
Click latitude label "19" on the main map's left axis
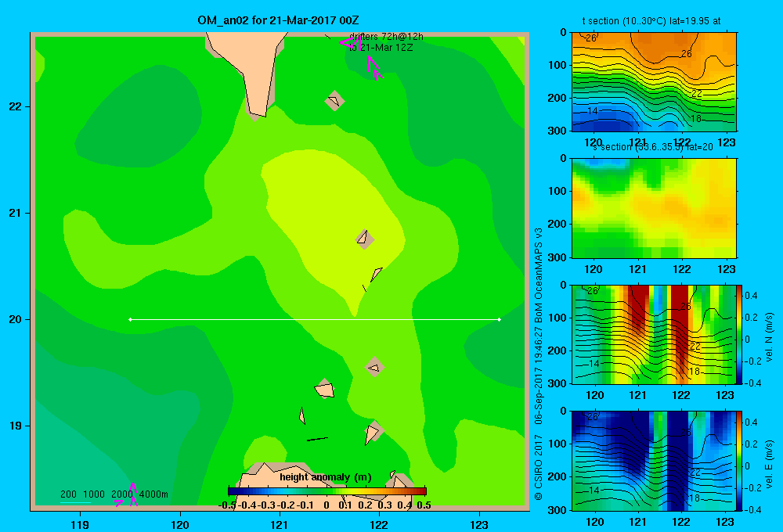pos(15,426)
